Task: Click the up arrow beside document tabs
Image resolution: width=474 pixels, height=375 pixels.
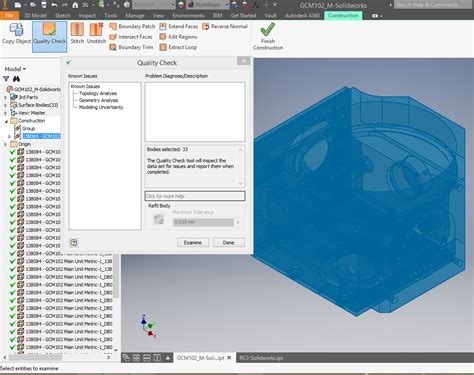Action: pos(168,358)
